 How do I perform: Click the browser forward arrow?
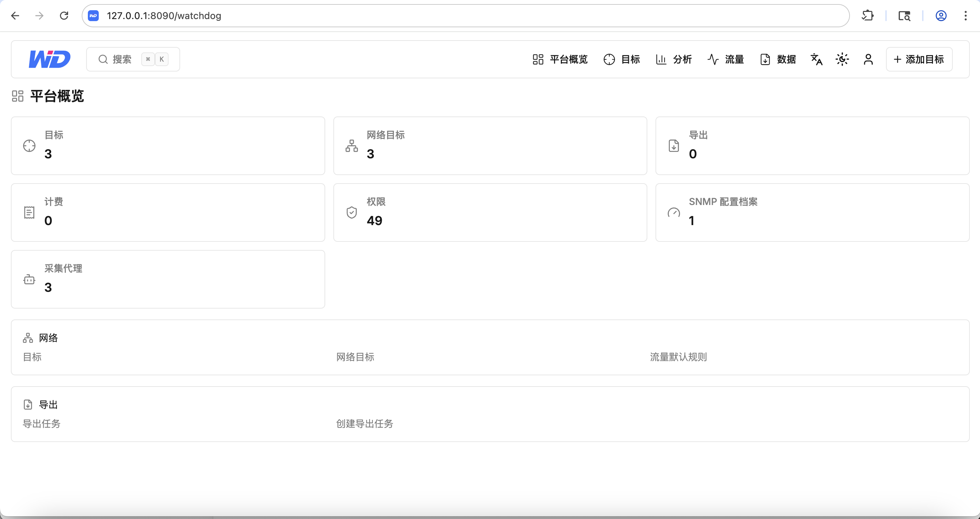point(39,16)
